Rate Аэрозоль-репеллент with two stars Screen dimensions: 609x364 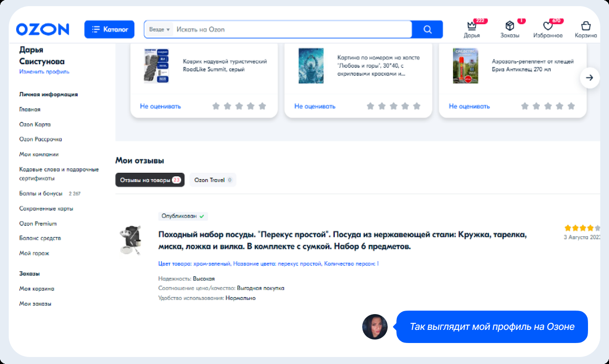click(x=536, y=106)
